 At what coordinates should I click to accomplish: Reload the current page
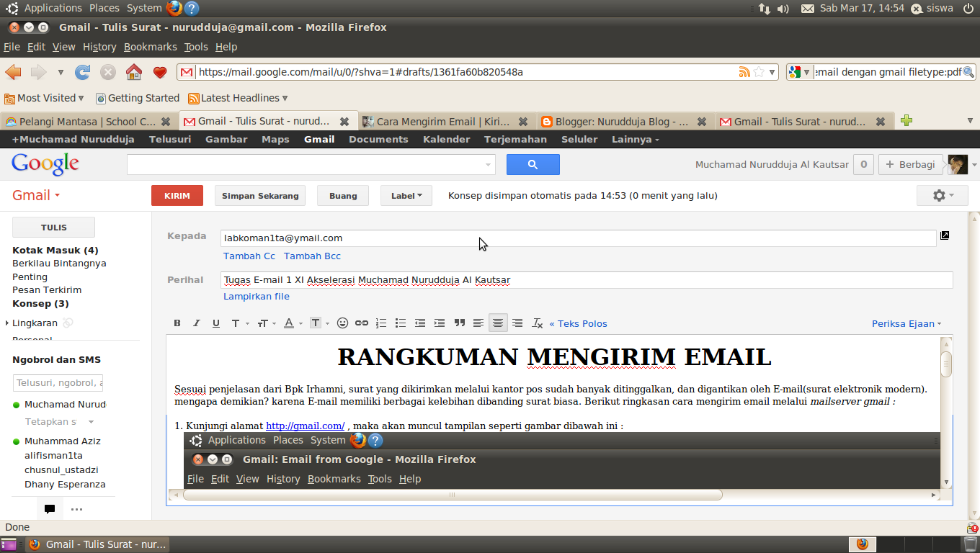(x=83, y=72)
